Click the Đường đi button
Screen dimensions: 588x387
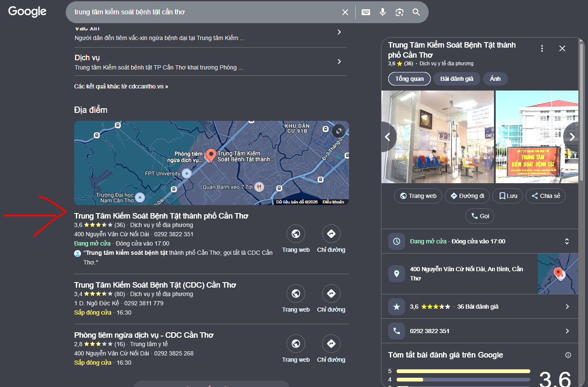(x=467, y=196)
